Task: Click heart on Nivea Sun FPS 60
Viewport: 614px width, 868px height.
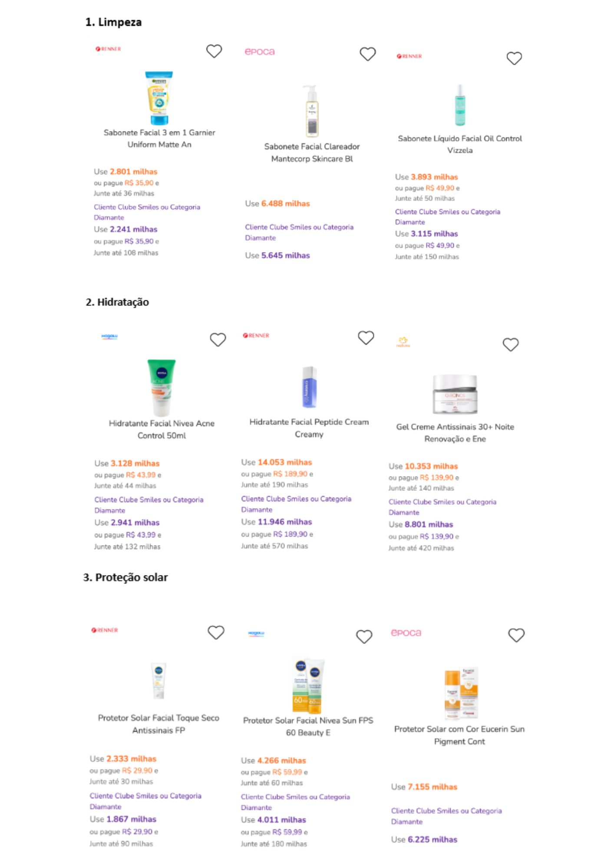Action: coord(364,637)
